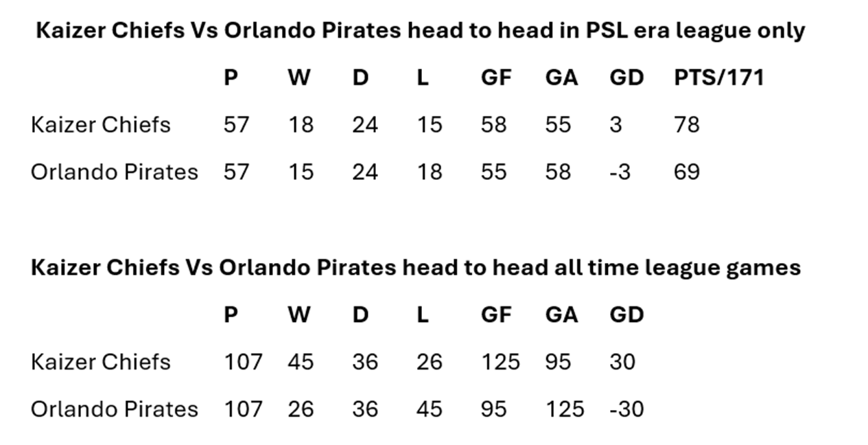Image resolution: width=868 pixels, height=445 pixels.
Task: Click the P header in the all time table
Action: [231, 315]
